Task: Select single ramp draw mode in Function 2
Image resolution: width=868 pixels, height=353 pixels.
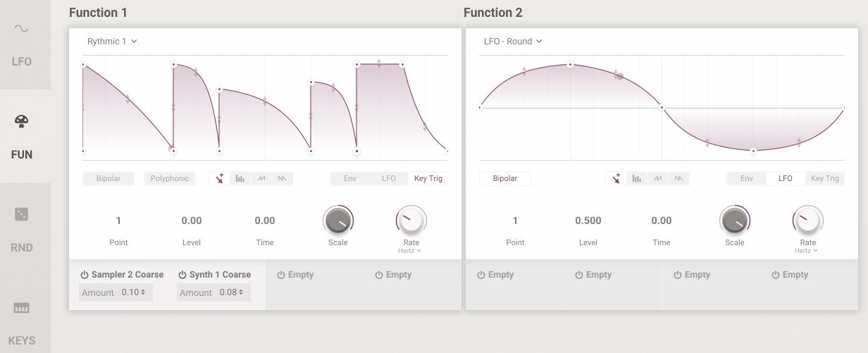Action: (657, 178)
